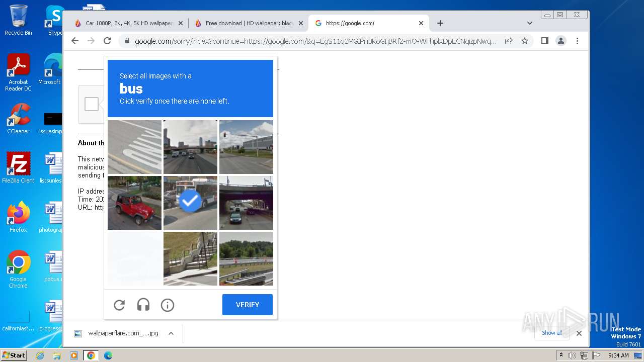Click the address bar URL field
Screen dimensions: 644x362
coord(315,41)
